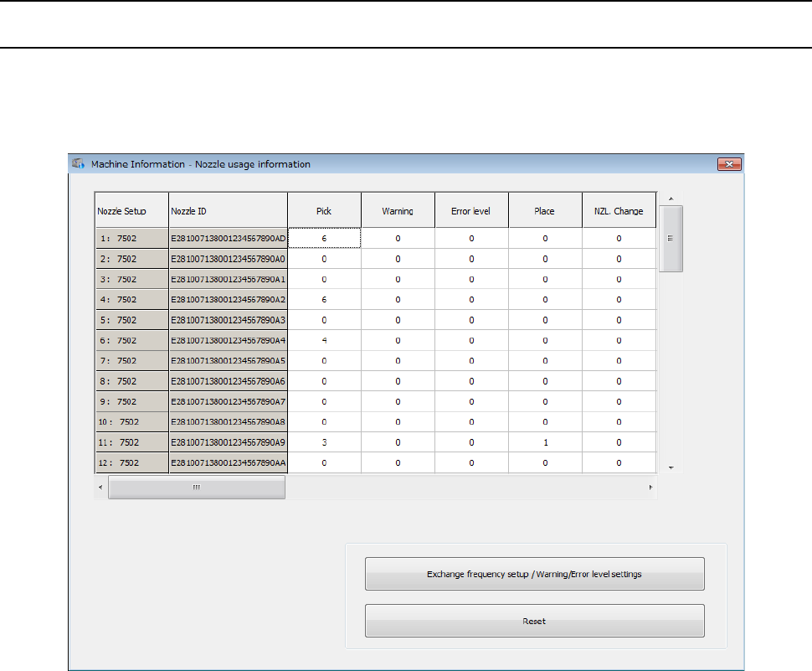Image resolution: width=812 pixels, height=671 pixels.
Task: Select the '7: 7502' nozzle setup row
Action: pyautogui.click(x=131, y=360)
